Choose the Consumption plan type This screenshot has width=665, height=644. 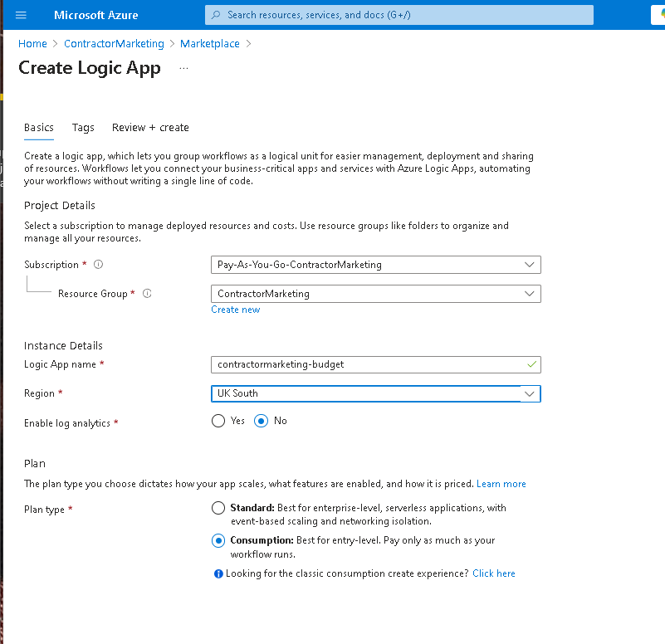click(218, 540)
